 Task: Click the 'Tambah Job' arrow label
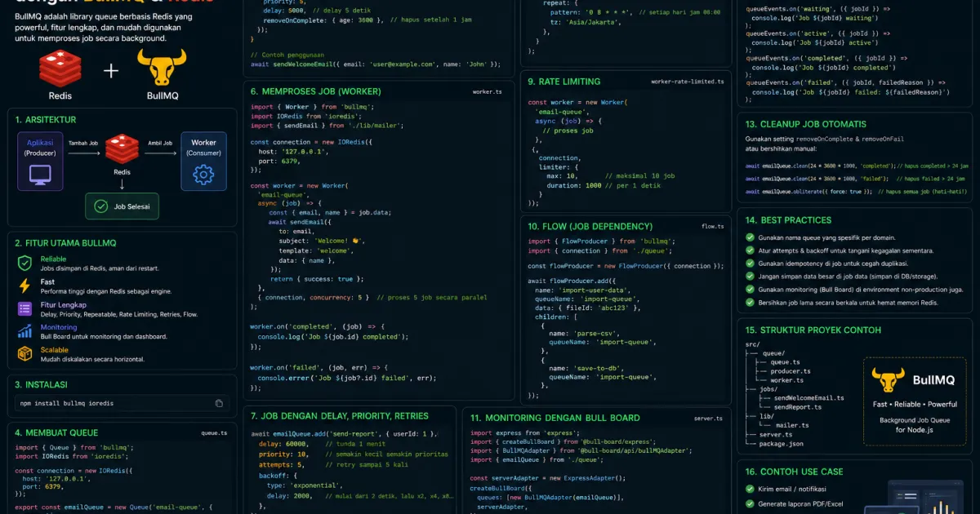point(83,143)
